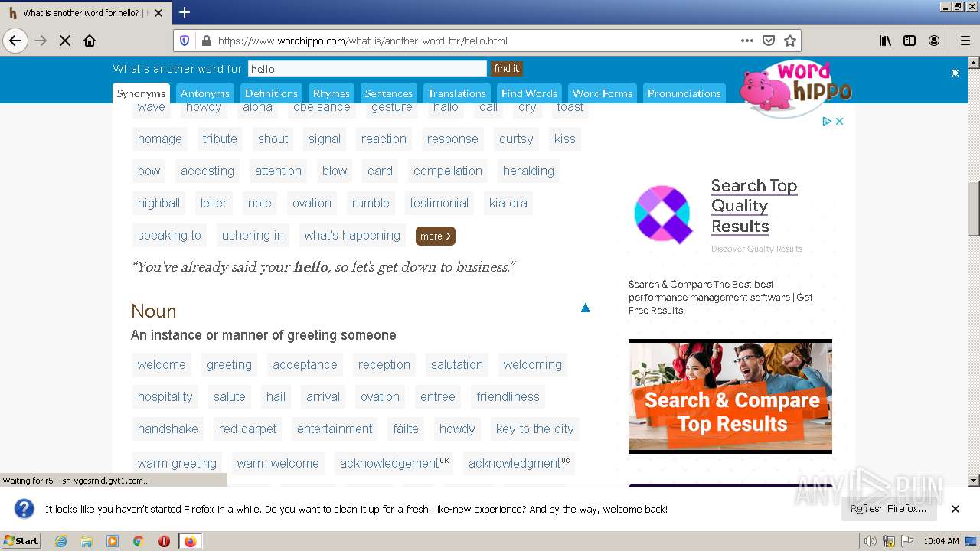Open the Firefox home page
This screenshot has width=980, height=551.
[90, 41]
